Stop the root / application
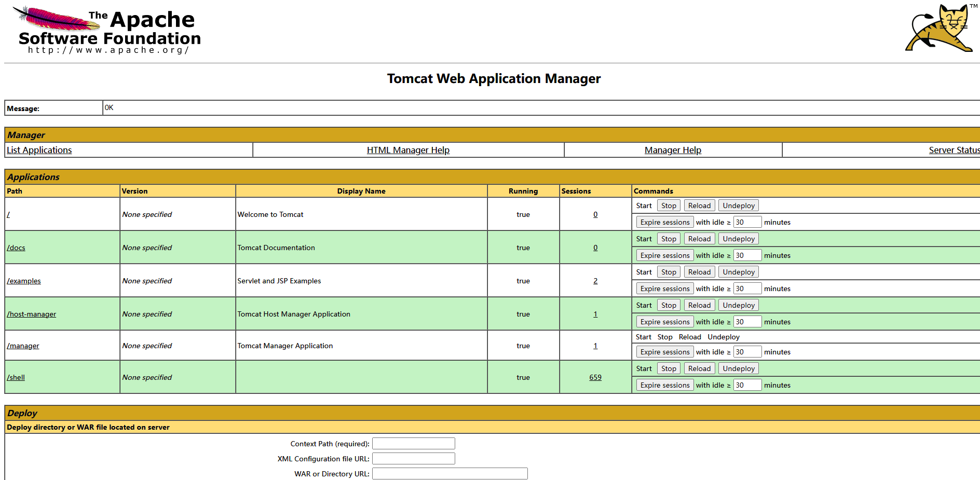The image size is (980, 480). pyautogui.click(x=669, y=205)
